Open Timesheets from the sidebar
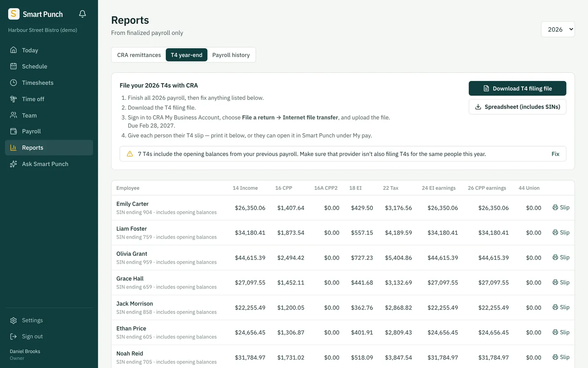The width and height of the screenshot is (588, 368). pos(49,83)
